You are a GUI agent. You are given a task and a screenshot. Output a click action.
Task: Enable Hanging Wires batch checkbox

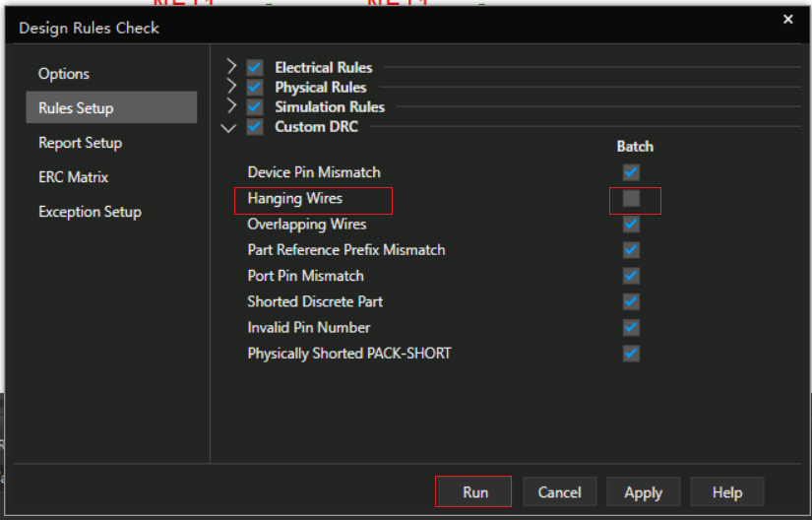click(x=631, y=198)
